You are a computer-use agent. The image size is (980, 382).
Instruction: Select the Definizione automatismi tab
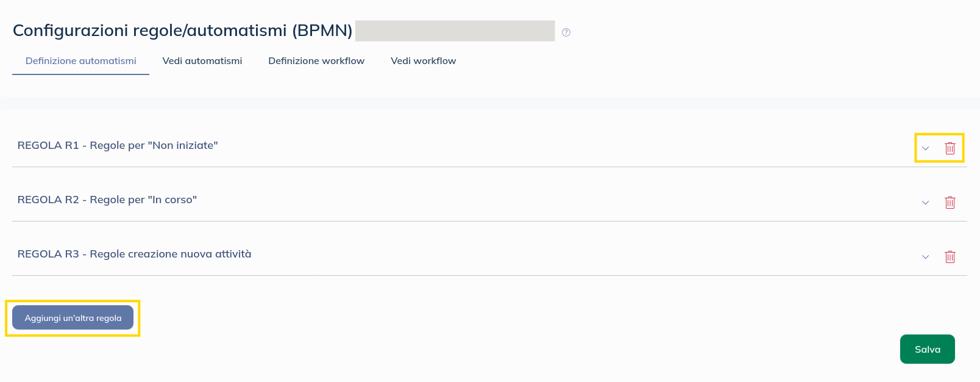click(81, 61)
